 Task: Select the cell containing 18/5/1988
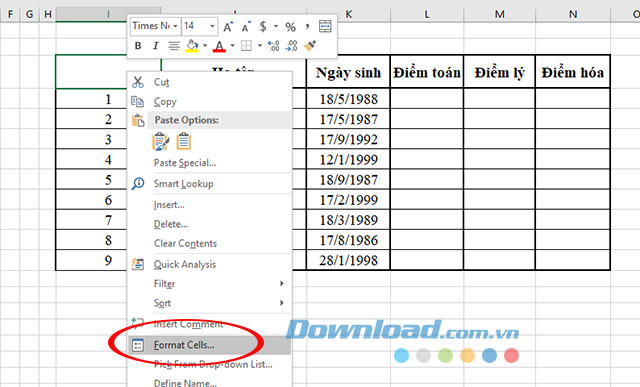pos(348,99)
